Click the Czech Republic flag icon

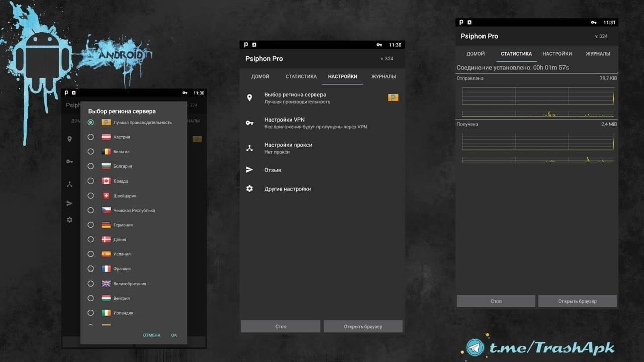click(106, 210)
